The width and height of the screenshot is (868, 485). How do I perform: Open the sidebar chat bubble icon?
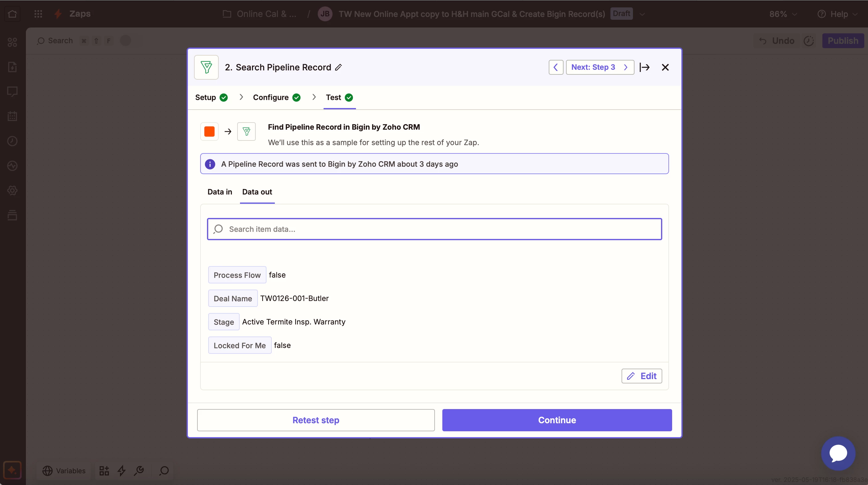click(12, 91)
